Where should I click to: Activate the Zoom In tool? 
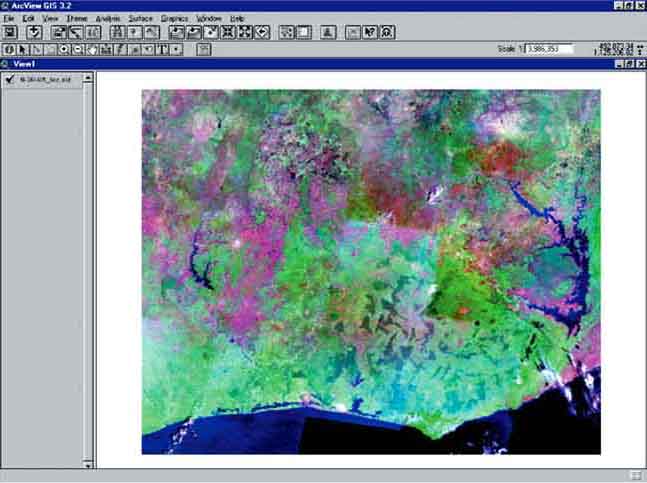[x=64, y=49]
